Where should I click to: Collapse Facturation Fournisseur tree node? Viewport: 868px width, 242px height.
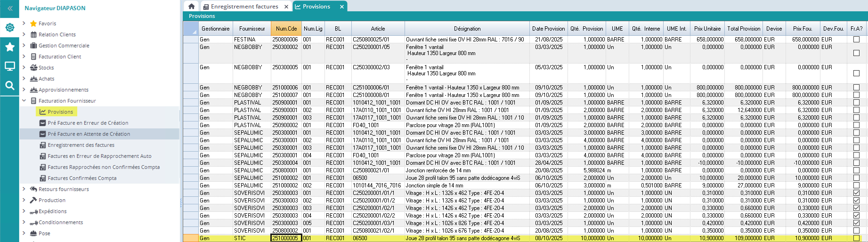24,101
